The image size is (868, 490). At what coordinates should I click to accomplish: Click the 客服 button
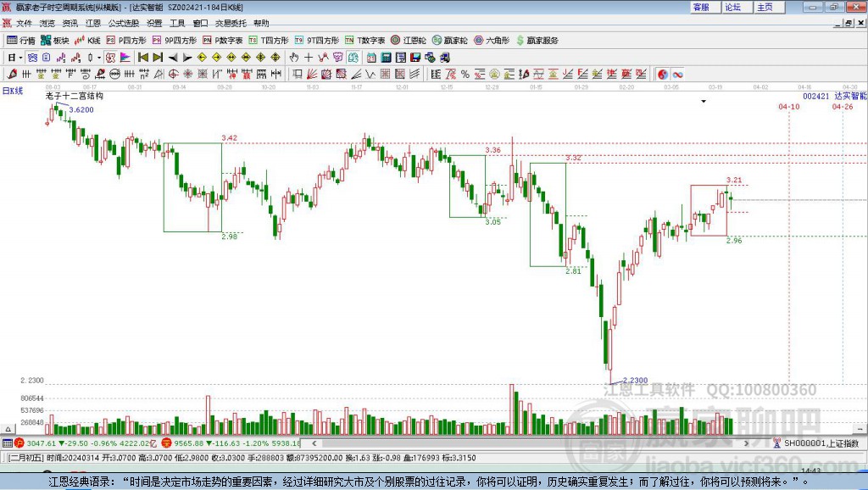[701, 7]
